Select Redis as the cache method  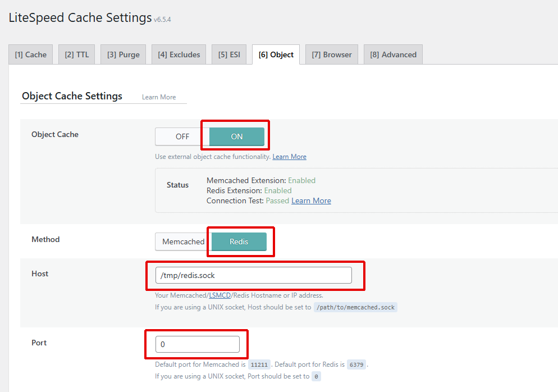239,241
